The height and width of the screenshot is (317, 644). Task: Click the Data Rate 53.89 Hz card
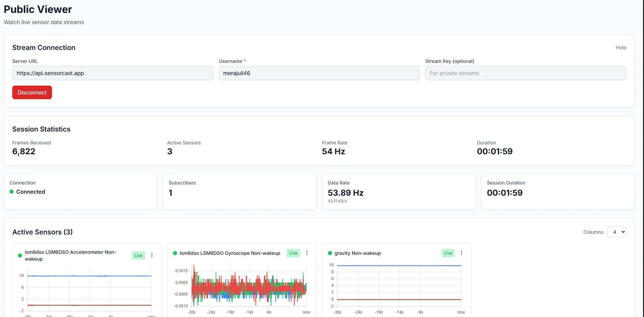click(398, 192)
